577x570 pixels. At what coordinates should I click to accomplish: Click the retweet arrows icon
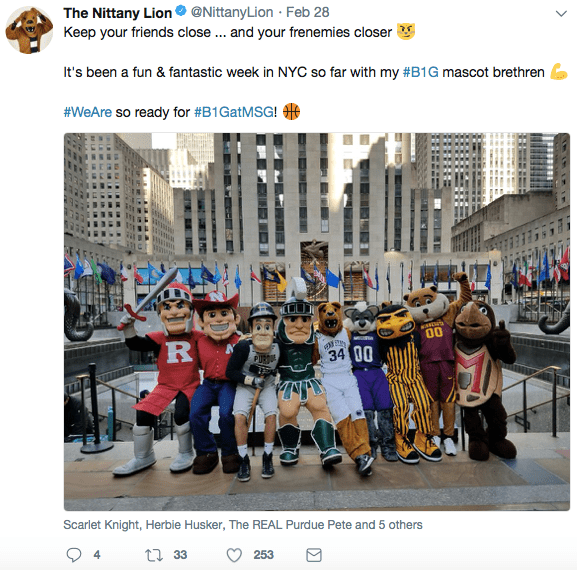coord(154,555)
